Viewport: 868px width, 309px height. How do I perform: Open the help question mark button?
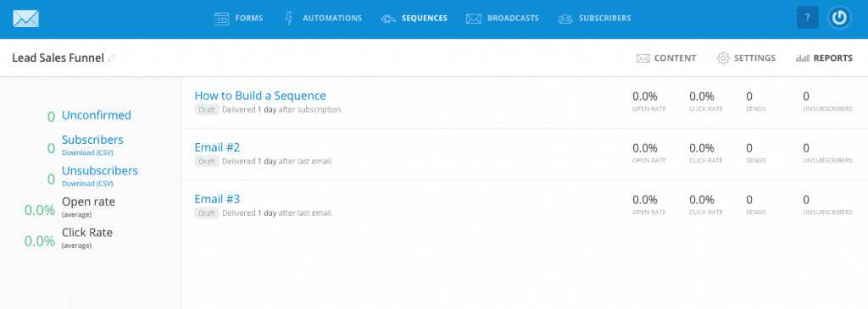(808, 19)
